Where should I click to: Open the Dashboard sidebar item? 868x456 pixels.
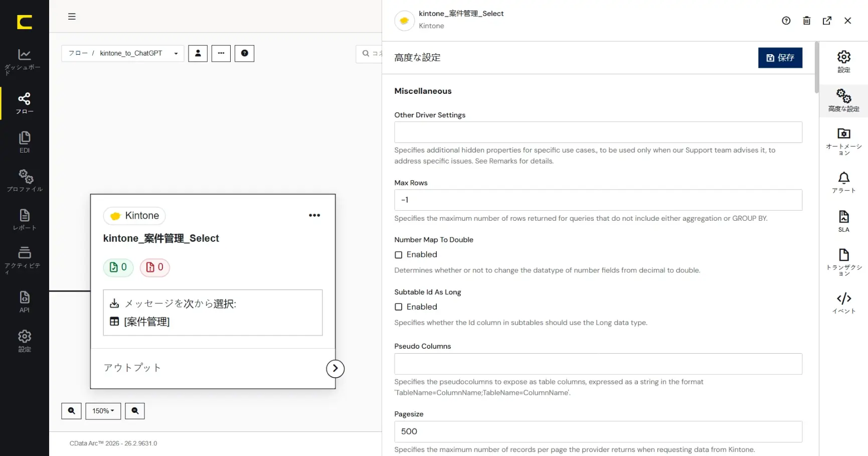point(24,61)
